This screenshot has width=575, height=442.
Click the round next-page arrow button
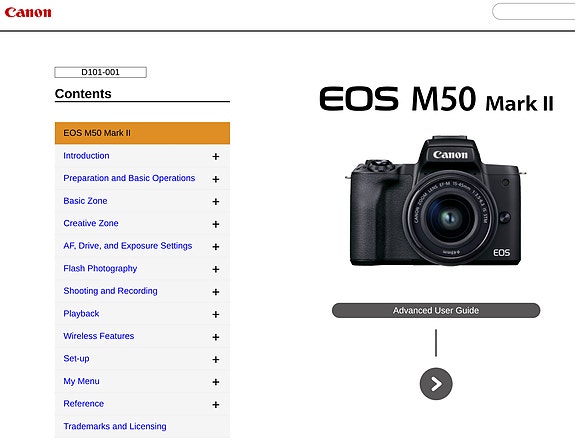click(436, 384)
